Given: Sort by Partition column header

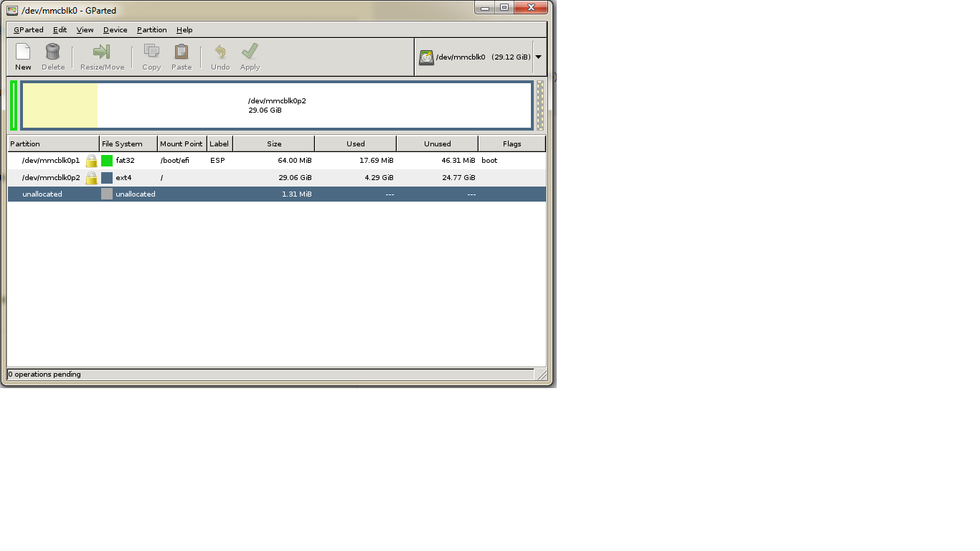Looking at the screenshot, I should point(53,143).
